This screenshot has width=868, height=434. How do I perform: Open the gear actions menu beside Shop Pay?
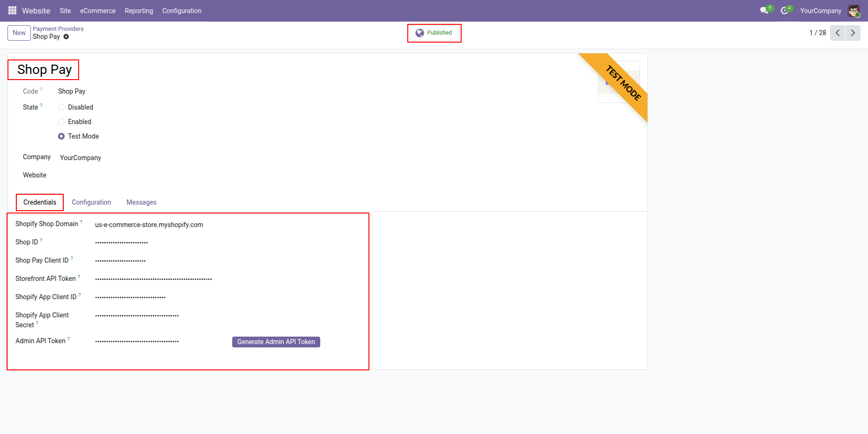point(66,37)
